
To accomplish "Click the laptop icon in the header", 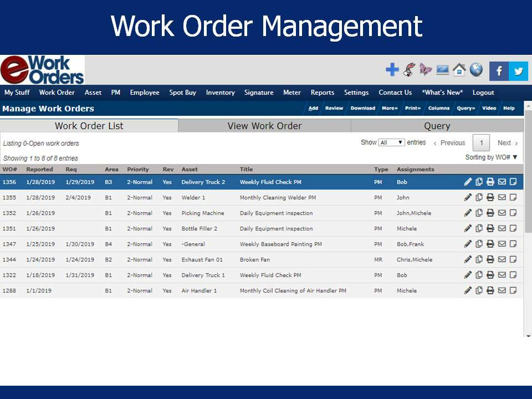I will click(x=442, y=70).
